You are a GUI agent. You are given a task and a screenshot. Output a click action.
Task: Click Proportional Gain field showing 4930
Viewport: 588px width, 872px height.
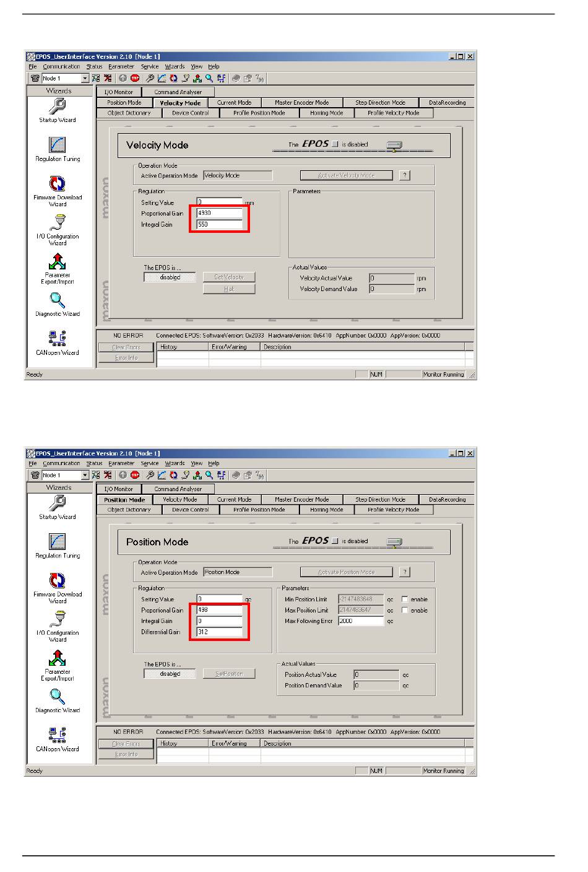pos(219,213)
